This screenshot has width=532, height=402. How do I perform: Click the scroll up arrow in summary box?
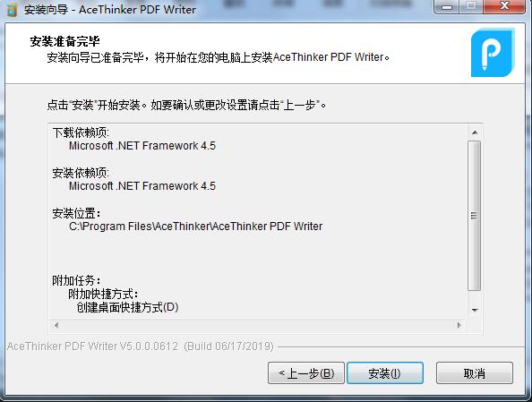point(475,133)
